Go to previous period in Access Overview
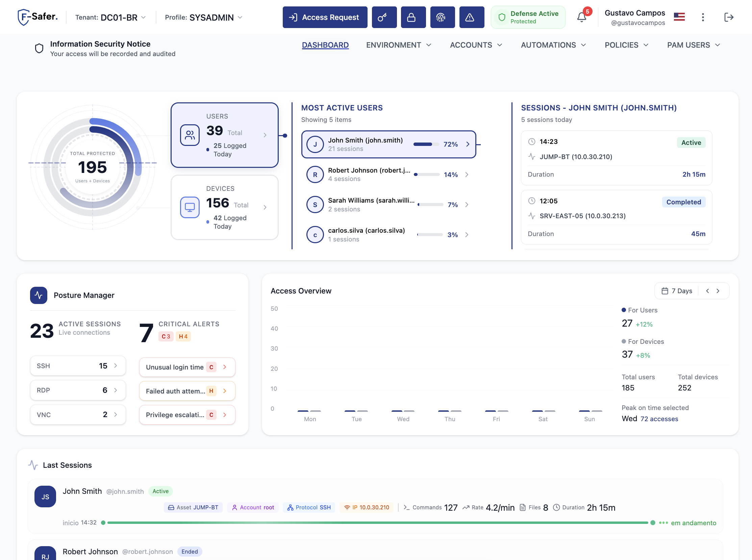Viewport: 752px width, 560px height. (707, 291)
